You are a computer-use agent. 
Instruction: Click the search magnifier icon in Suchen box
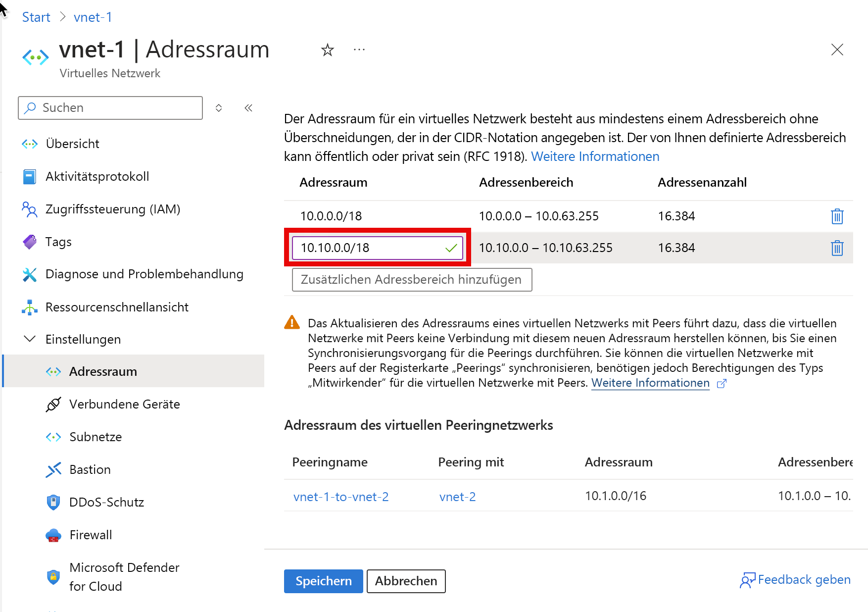click(x=30, y=108)
